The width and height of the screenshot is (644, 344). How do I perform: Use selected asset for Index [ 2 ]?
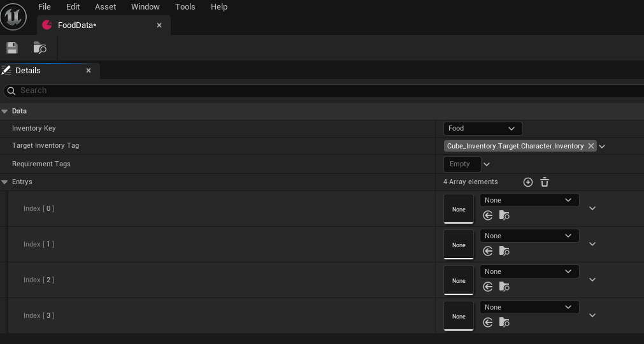pos(487,287)
